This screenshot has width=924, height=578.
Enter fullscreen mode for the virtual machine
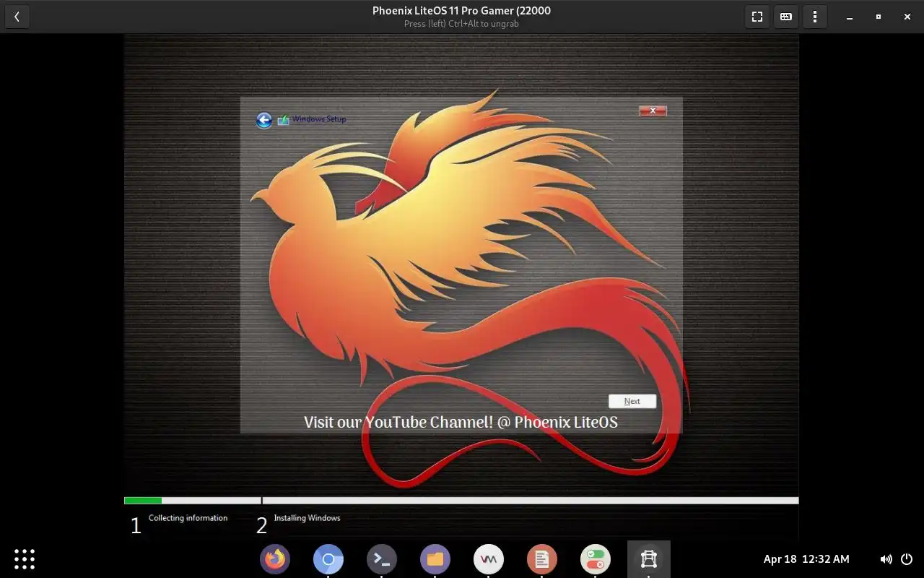[x=757, y=17]
